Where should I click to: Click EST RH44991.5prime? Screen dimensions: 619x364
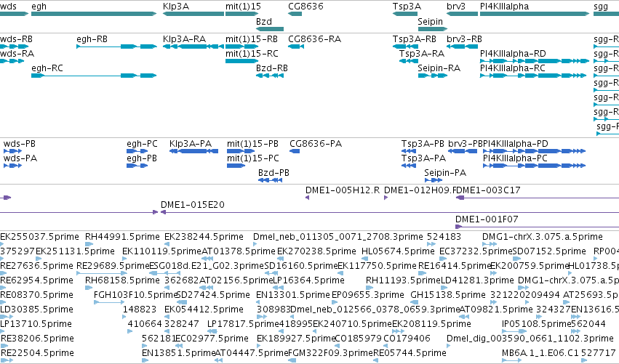click(122, 237)
